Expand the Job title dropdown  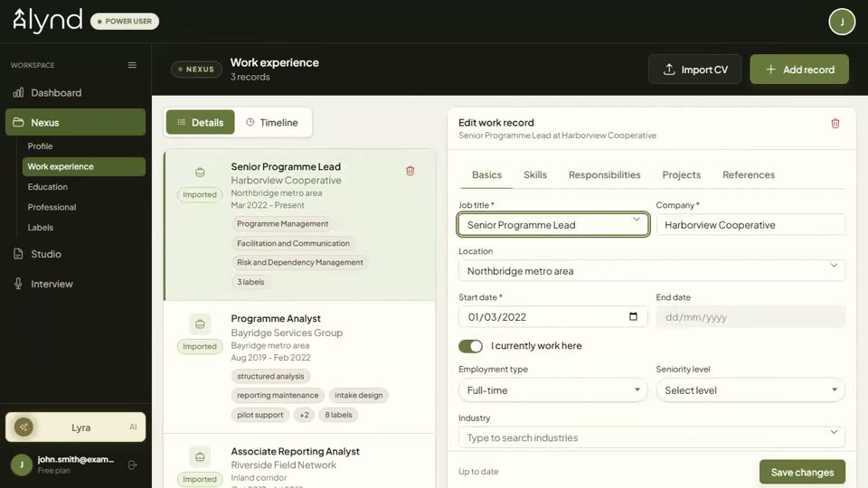[x=637, y=220]
